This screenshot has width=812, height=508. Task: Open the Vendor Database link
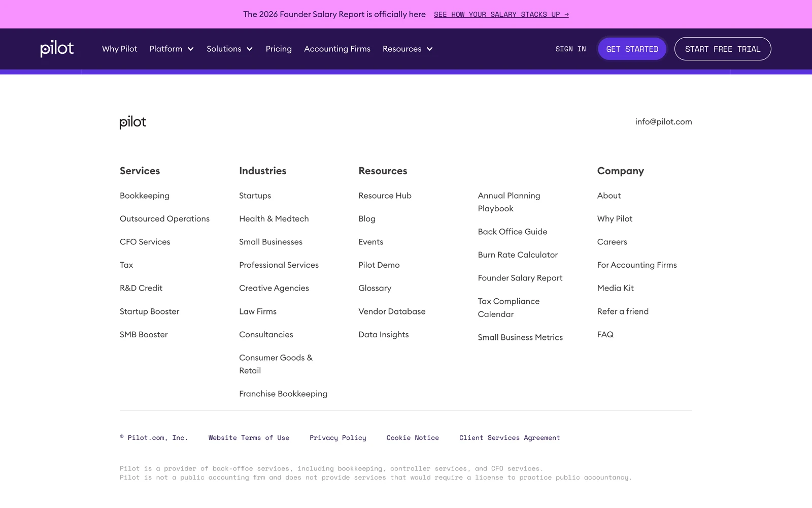[392, 311]
